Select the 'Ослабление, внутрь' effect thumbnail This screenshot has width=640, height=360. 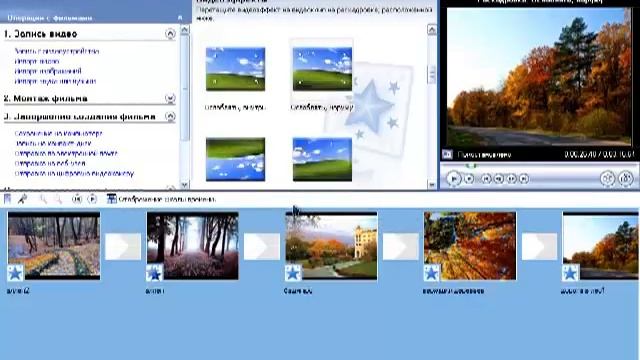236,69
